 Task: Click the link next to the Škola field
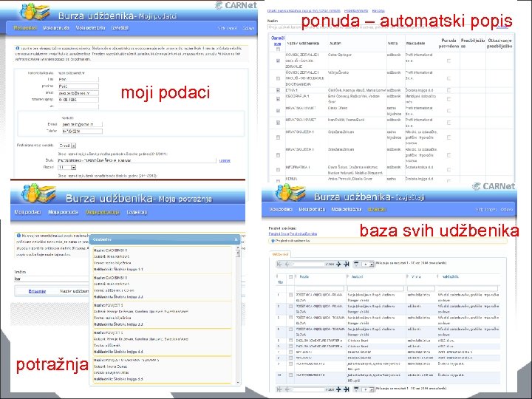(225, 160)
